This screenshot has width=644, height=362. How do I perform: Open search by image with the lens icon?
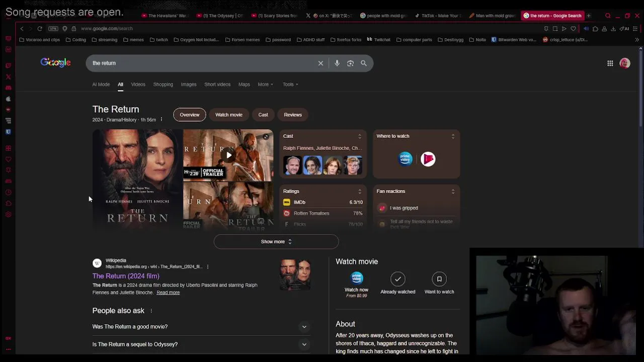[x=350, y=63]
